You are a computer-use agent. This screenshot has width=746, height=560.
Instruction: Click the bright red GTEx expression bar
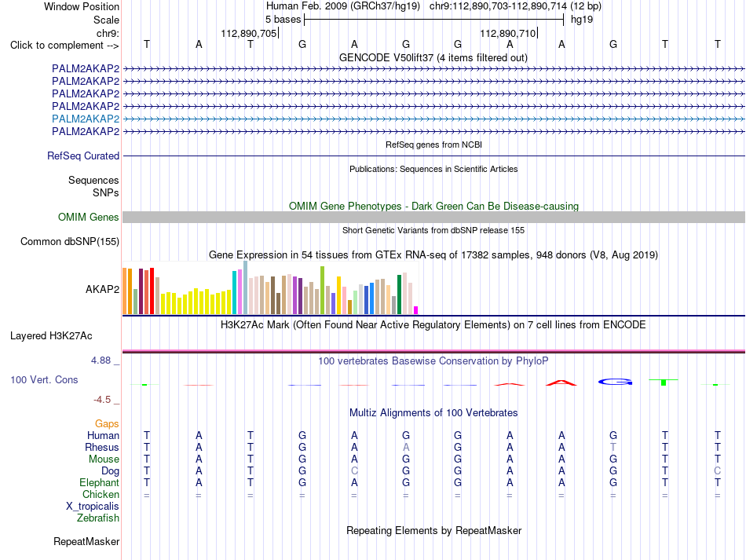(x=152, y=291)
